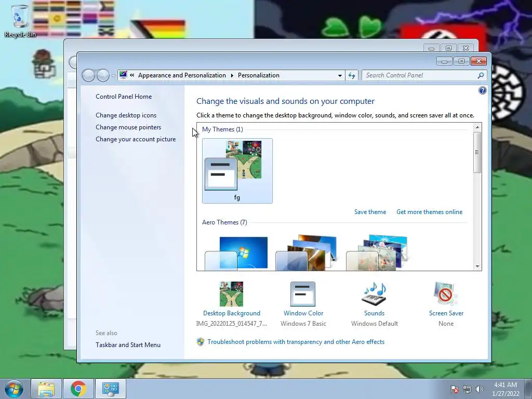Maximize the Personalization window
The image size is (532, 399).
(461, 61)
